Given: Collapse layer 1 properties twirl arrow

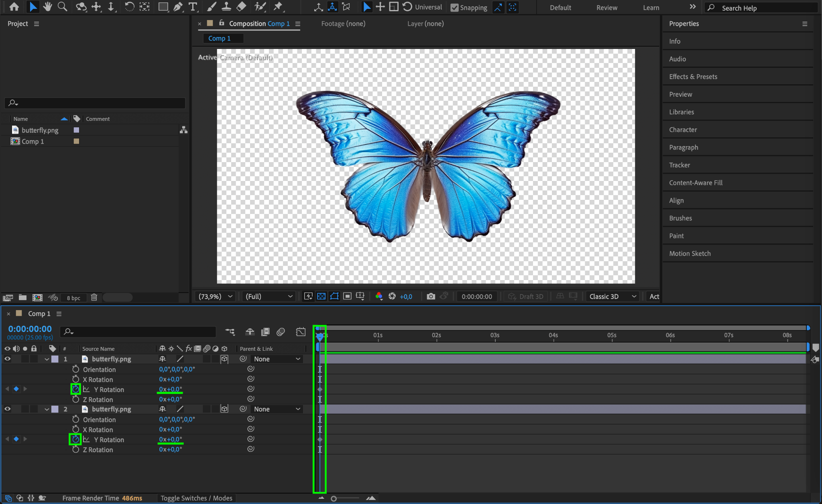Looking at the screenshot, I should point(47,359).
